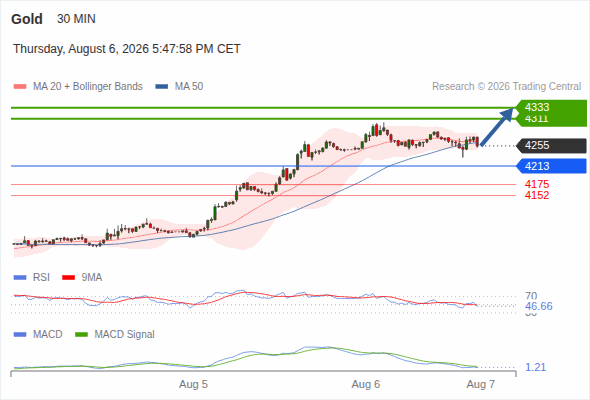Screen dimensions: 590x400
Task: Click the 'Gold' chart title
Action: (x=27, y=19)
